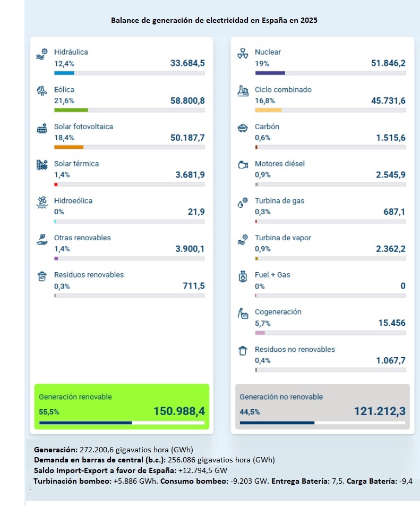
Task: Click the Nuclear purple progress bar
Action: coord(270,73)
